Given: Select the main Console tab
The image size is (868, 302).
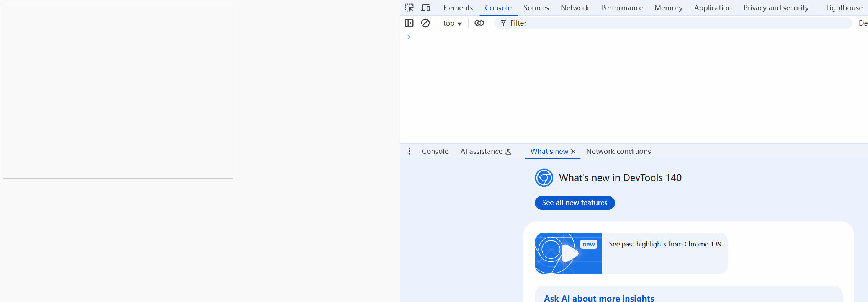Looking at the screenshot, I should pyautogui.click(x=498, y=8).
